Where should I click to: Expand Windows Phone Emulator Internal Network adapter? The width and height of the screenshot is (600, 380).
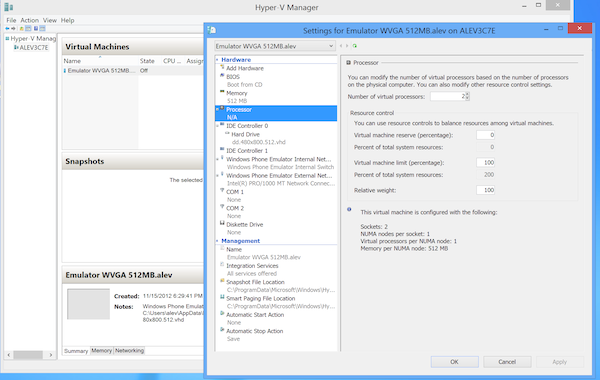click(x=217, y=159)
